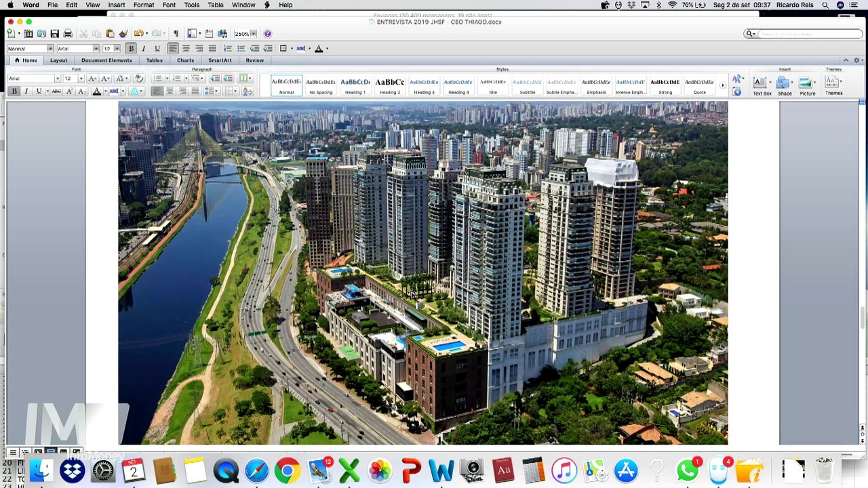Screen dimensions: 868x488
Task: Switch to the Document Elements ribbon tab
Action: point(106,60)
